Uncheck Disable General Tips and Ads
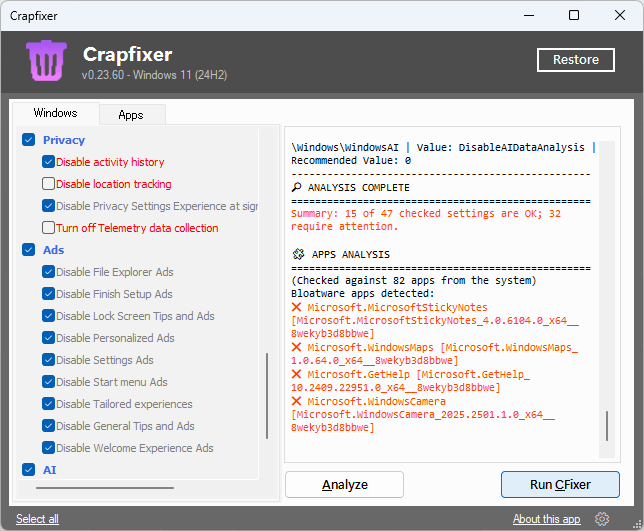This screenshot has height=531, width=644. (48, 425)
